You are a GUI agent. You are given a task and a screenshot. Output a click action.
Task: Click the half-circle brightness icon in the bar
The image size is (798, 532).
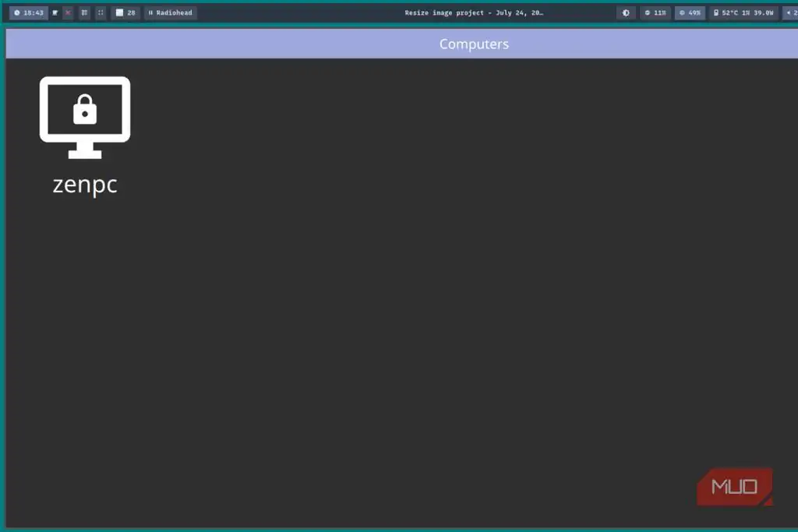point(626,12)
